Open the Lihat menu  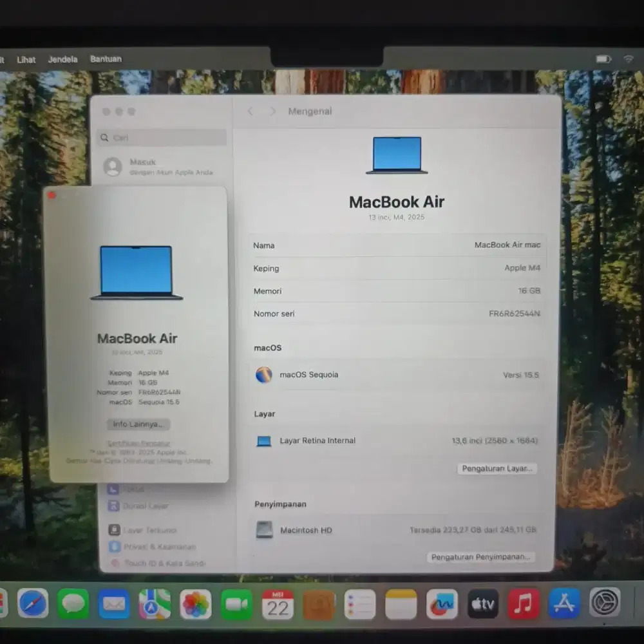[26, 59]
